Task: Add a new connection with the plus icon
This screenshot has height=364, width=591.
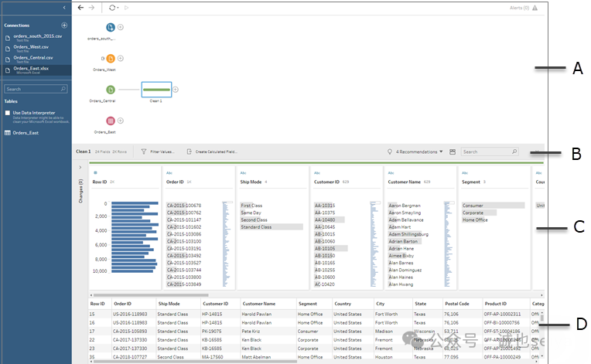Action: [x=64, y=26]
